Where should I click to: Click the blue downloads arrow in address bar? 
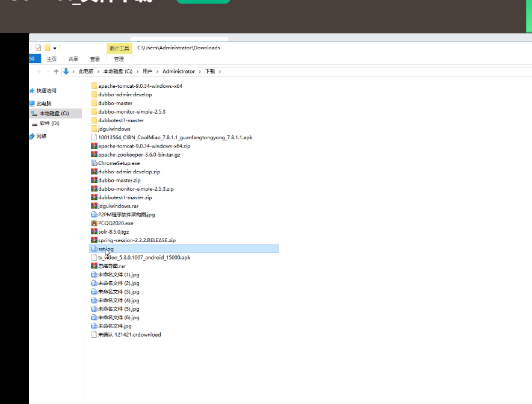[66, 71]
